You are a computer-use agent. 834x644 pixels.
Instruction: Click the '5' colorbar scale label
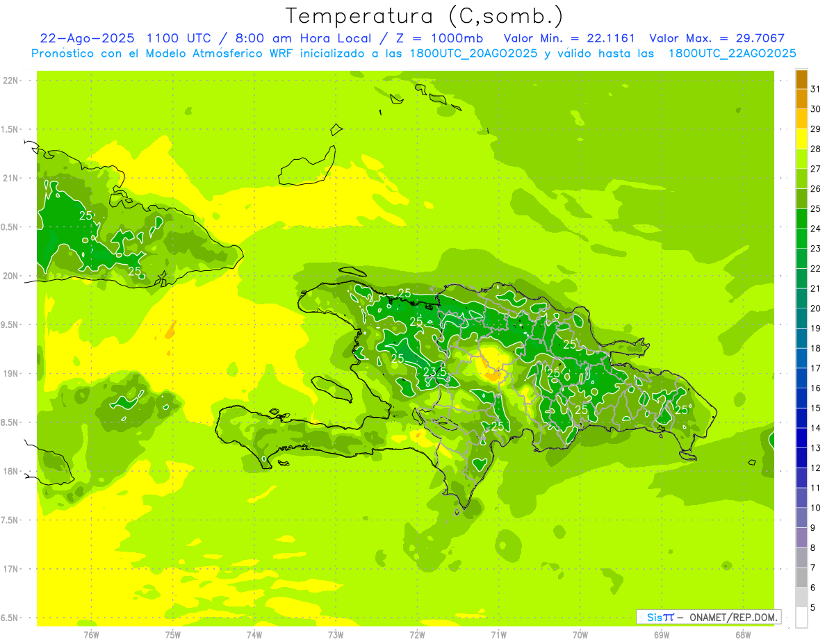click(x=813, y=608)
